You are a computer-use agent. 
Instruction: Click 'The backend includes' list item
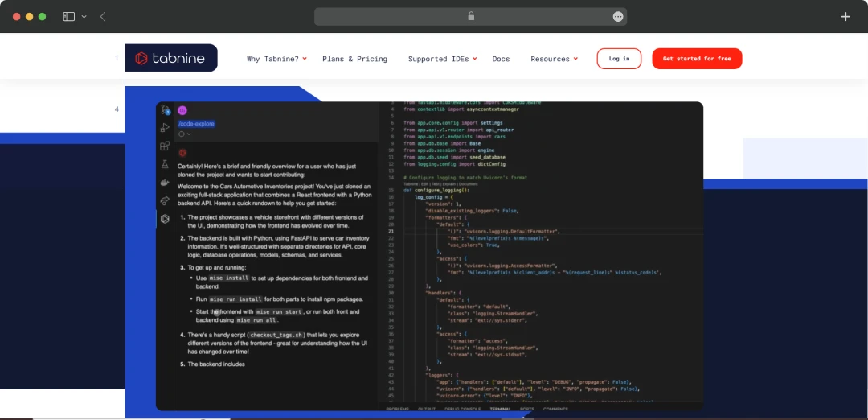click(216, 364)
